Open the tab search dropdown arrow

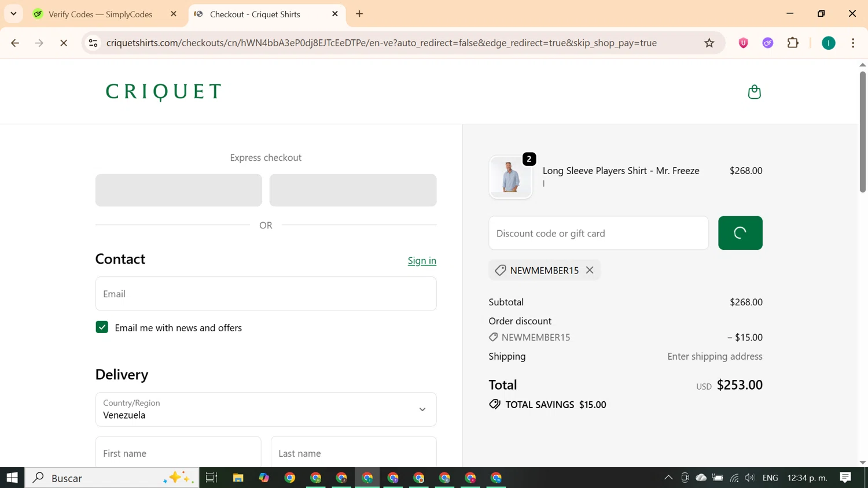(x=13, y=13)
